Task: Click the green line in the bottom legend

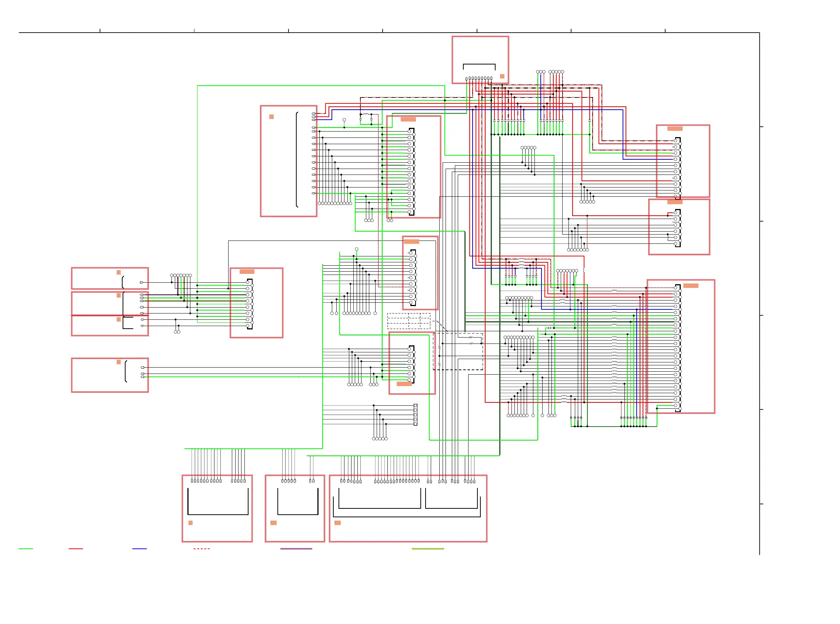Action: click(26, 548)
